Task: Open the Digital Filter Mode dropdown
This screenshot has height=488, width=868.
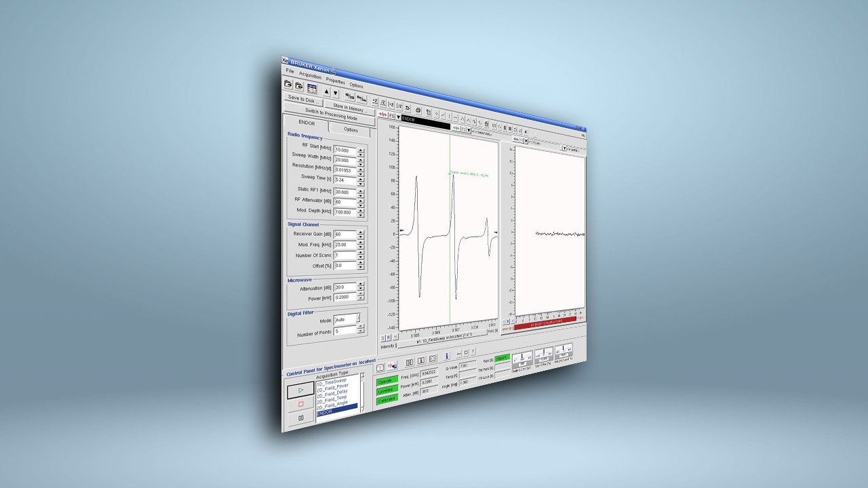Action: (357, 319)
